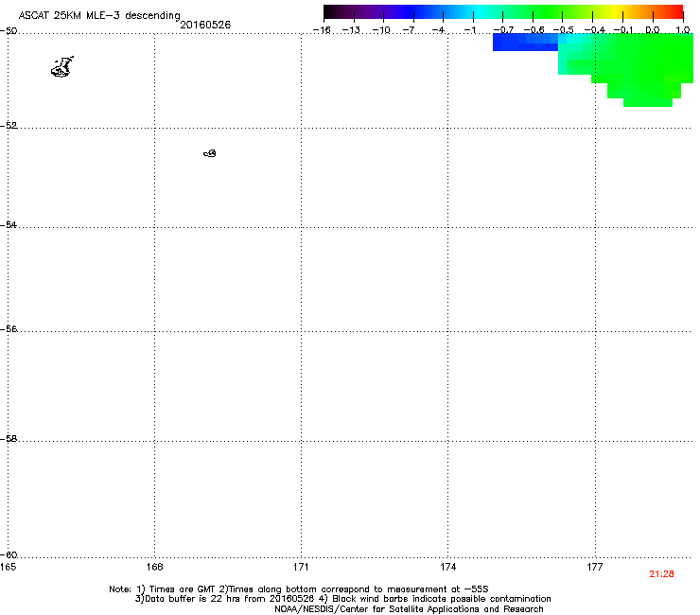
Task: Click the -60 latitude label
Action: point(9,555)
